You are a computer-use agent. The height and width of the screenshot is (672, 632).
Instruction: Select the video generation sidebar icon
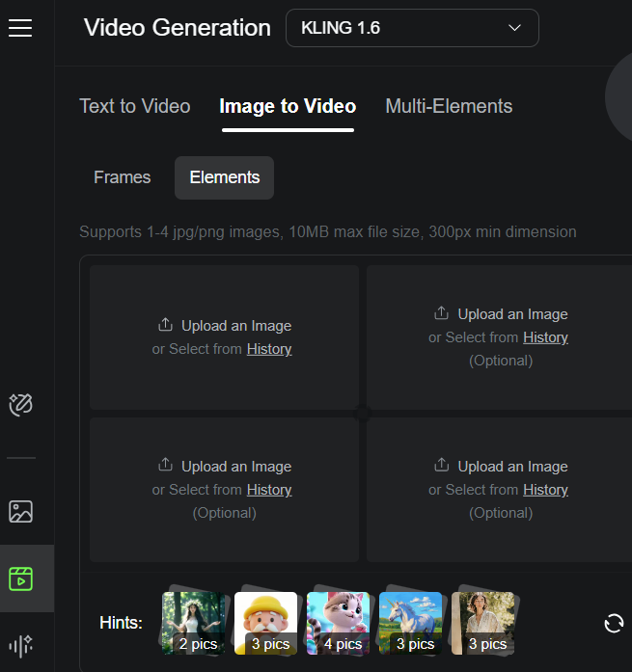pyautogui.click(x=20, y=578)
